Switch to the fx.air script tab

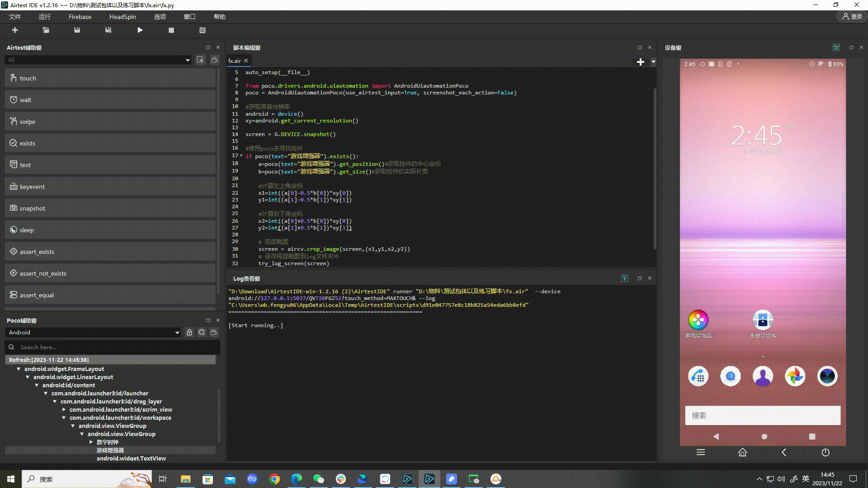click(x=234, y=61)
